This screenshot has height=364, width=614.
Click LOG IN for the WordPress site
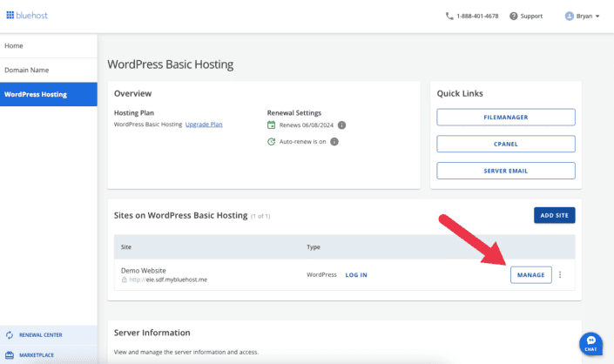click(x=356, y=275)
